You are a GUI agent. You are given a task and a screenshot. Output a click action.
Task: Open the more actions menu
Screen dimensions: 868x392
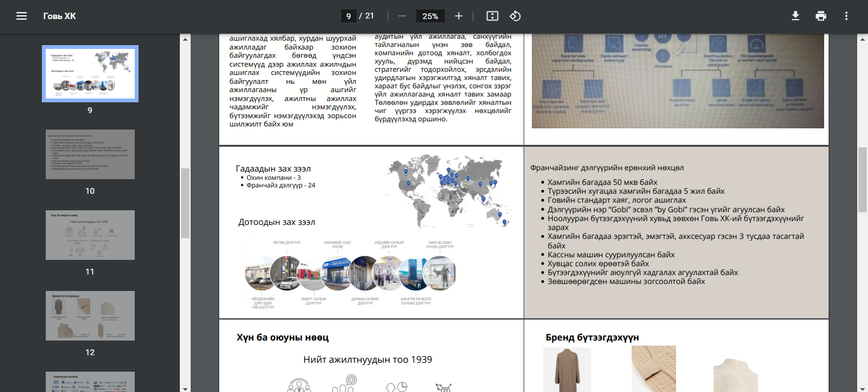846,16
